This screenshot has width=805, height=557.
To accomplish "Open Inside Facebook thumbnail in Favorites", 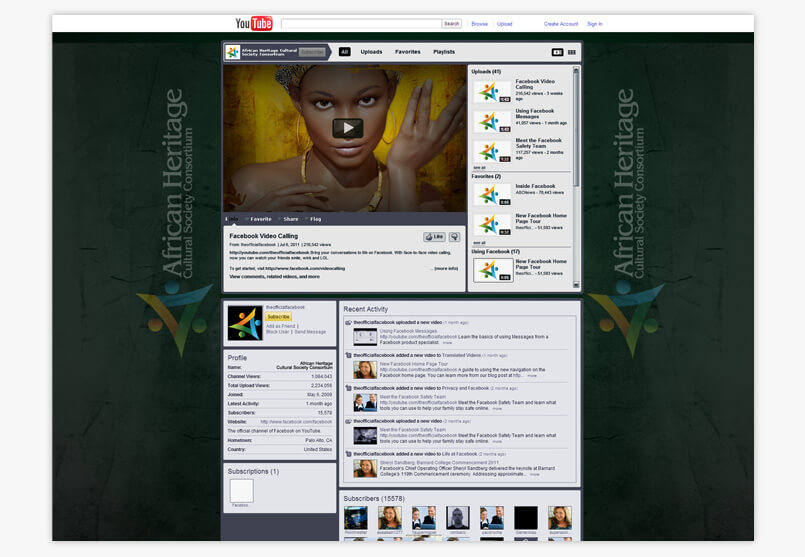I will tap(492, 195).
